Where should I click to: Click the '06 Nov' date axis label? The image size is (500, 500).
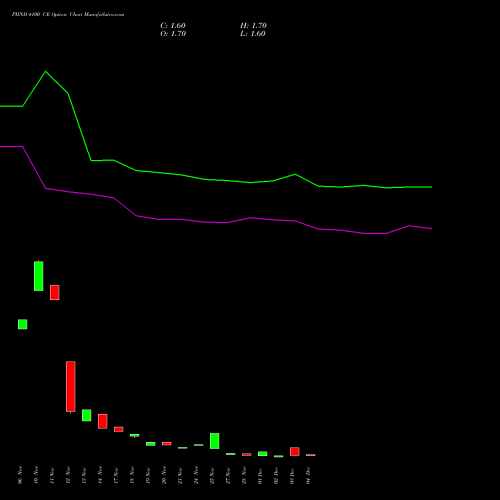tap(20, 475)
